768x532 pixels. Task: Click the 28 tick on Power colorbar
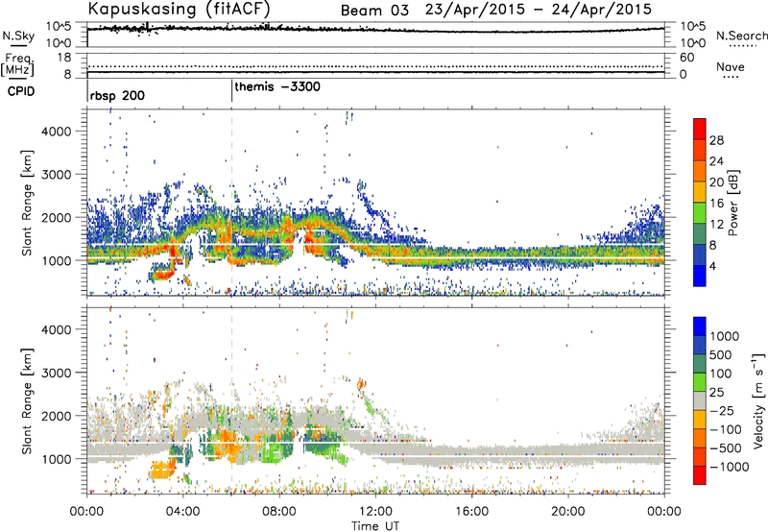(x=716, y=140)
